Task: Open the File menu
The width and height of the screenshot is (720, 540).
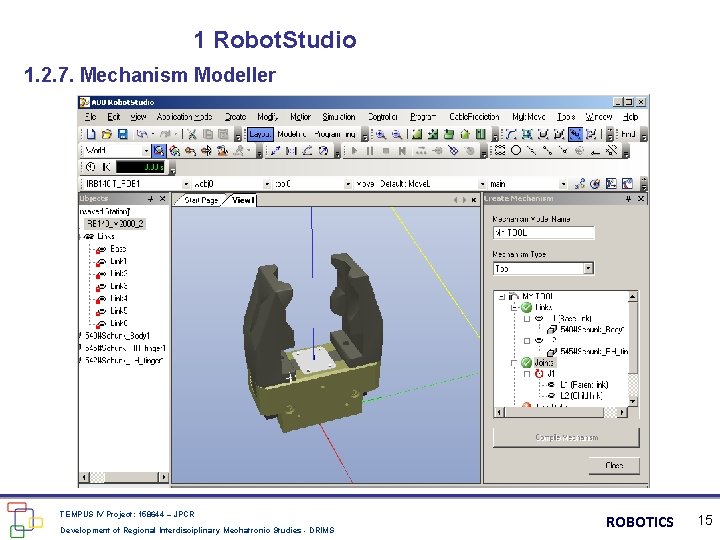Action: click(90, 117)
